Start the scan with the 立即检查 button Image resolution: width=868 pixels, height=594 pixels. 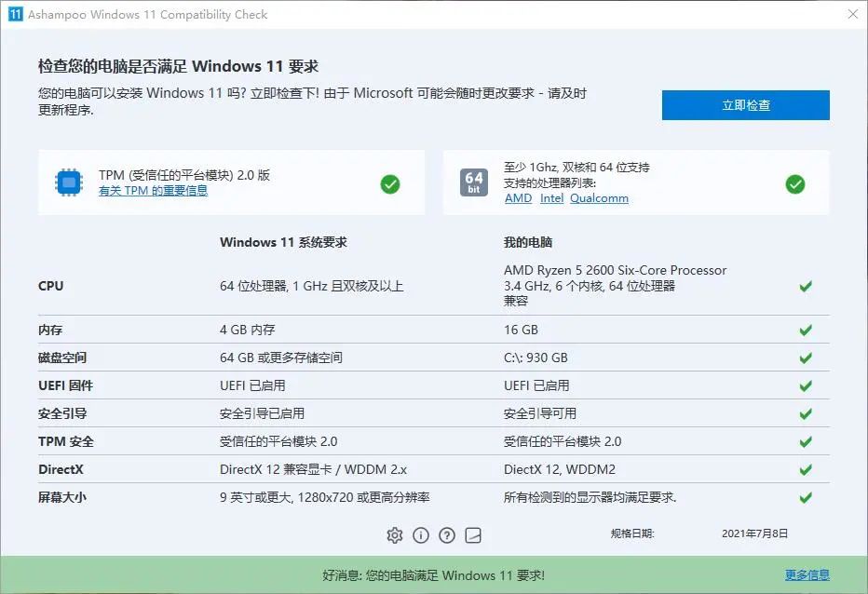tap(745, 104)
